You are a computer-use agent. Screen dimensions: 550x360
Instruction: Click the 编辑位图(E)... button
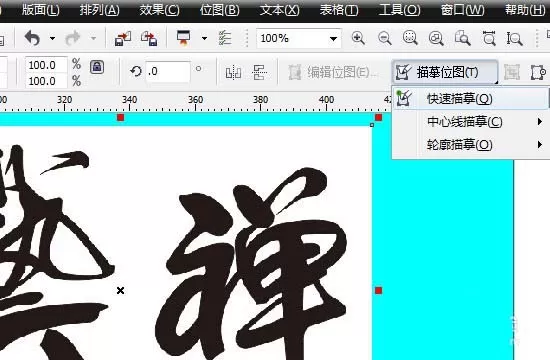[x=333, y=73]
